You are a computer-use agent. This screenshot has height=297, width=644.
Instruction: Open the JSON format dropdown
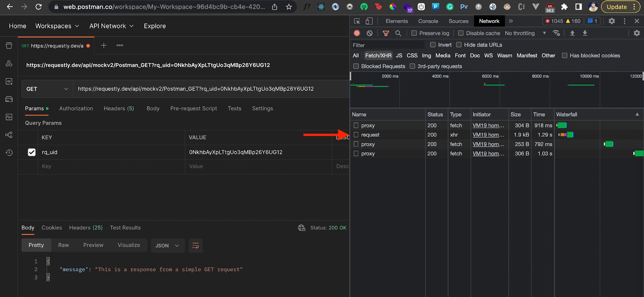[x=167, y=246]
